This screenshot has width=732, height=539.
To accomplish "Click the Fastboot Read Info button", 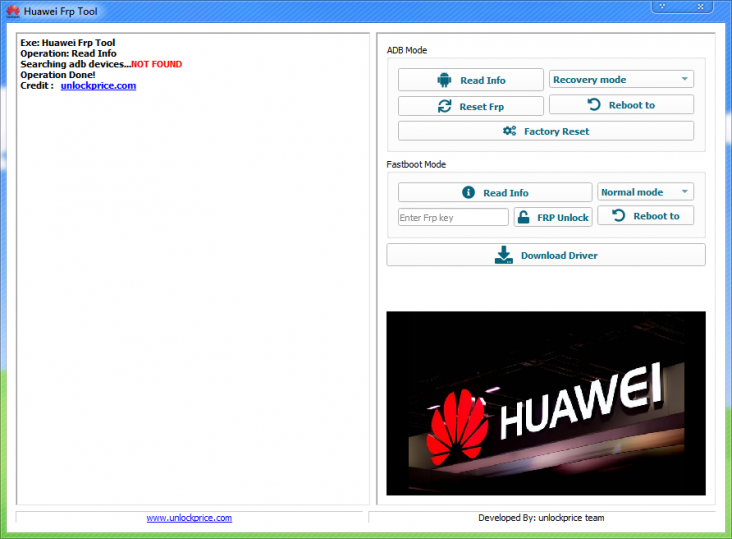I will pos(495,192).
